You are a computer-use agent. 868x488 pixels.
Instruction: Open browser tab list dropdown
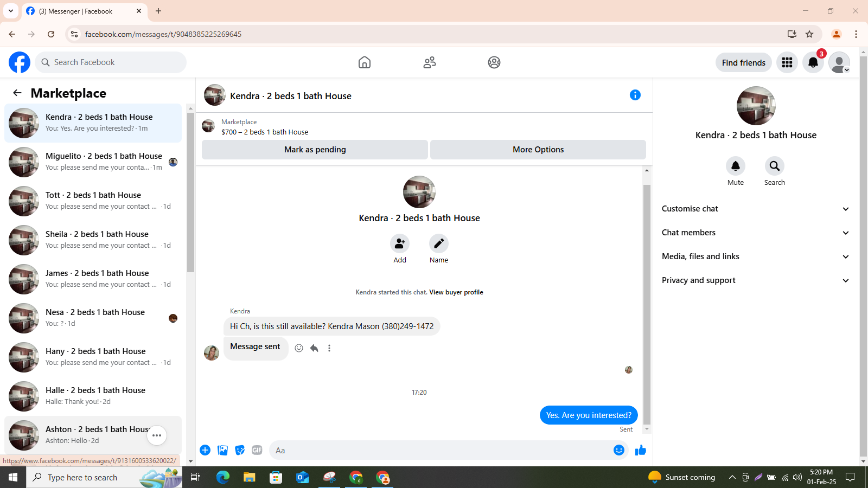(11, 11)
